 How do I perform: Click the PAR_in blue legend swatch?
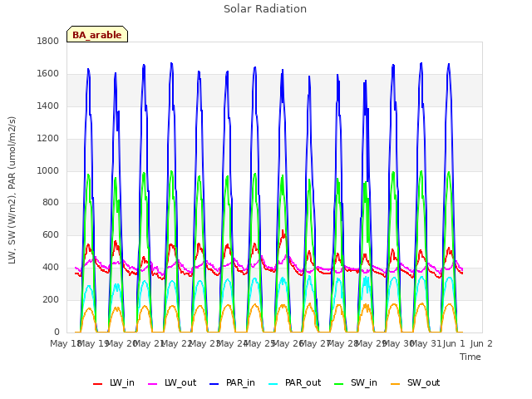tap(214, 384)
